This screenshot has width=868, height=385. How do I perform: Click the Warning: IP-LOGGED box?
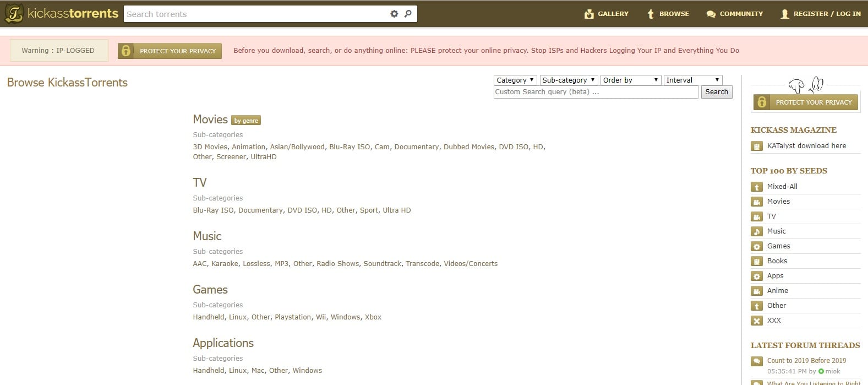click(59, 51)
